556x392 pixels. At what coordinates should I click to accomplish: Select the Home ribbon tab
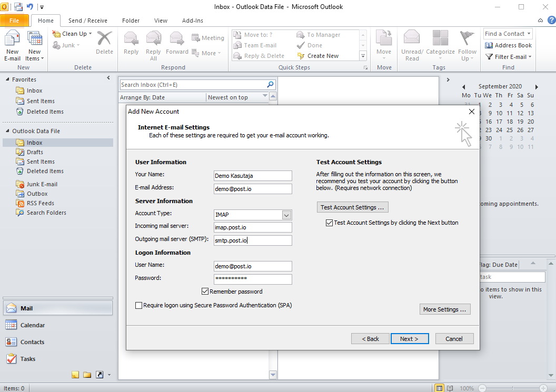[46, 21]
